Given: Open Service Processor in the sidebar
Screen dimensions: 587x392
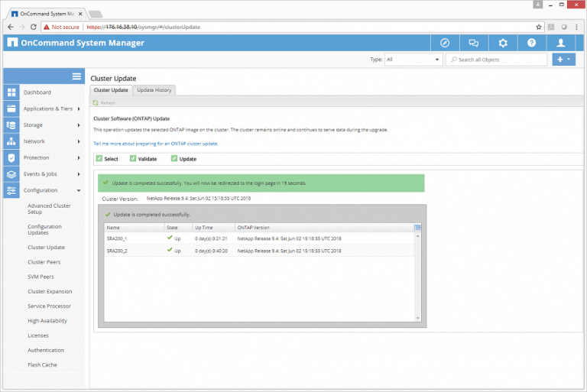Looking at the screenshot, I should click(x=49, y=306).
